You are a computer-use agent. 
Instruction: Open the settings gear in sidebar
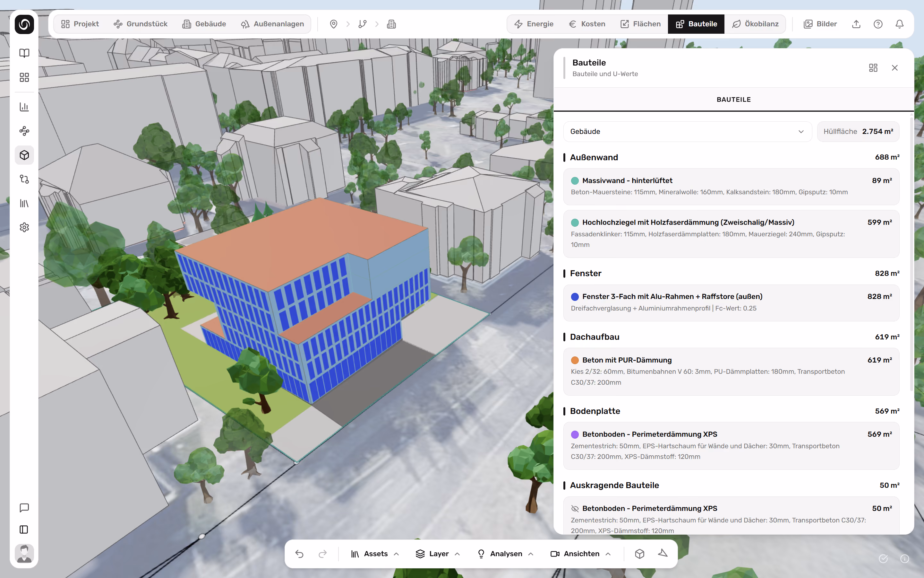24,227
